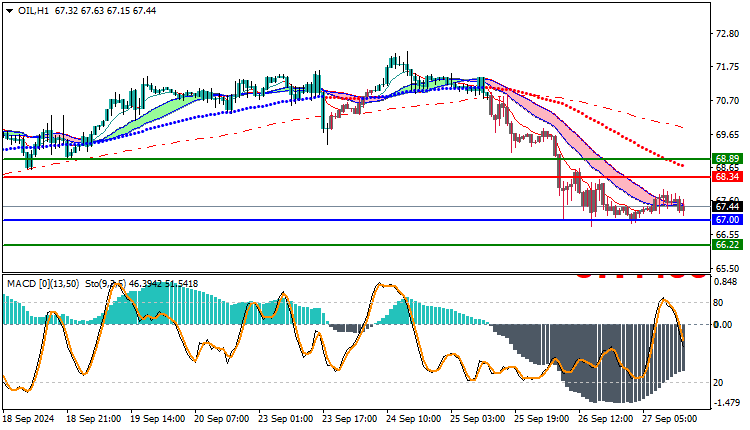Click the 69.65 price scale value
Image resolution: width=750 pixels, height=430 pixels.
point(727,135)
